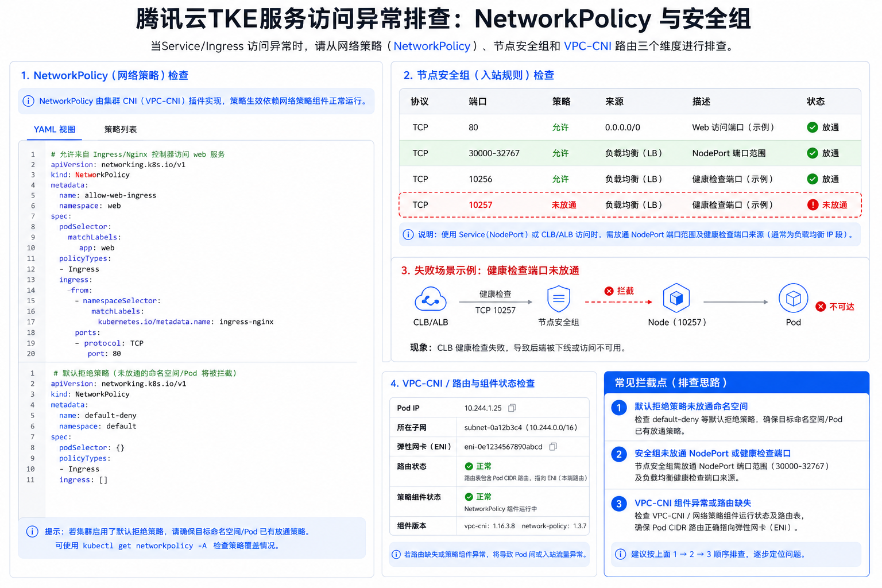The height and width of the screenshot is (588, 882).
Task: Click info icon beside 提示 default-deny note
Action: point(33,532)
